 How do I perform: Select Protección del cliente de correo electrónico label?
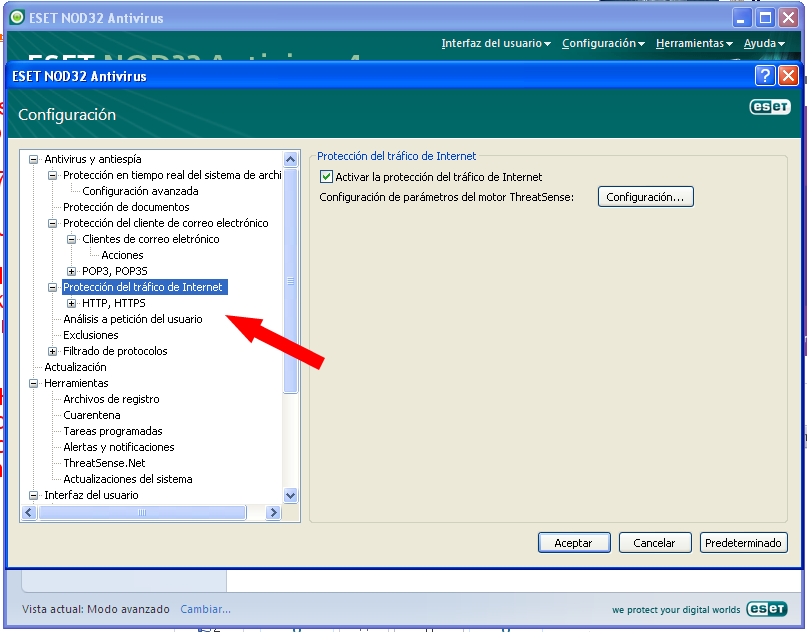pos(166,223)
